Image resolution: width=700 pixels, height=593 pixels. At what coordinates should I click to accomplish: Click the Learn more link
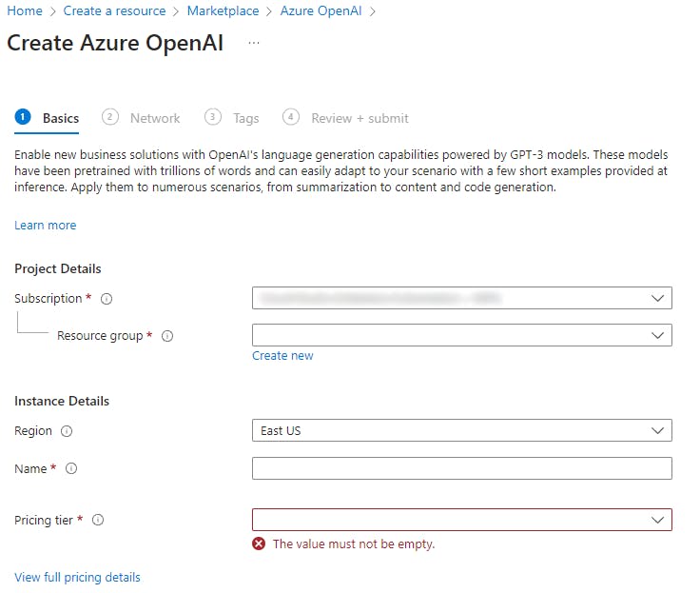pyautogui.click(x=46, y=226)
